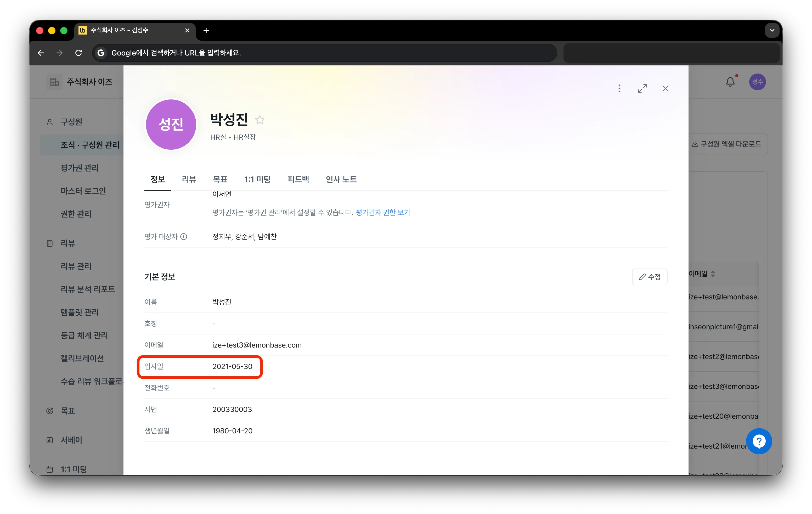Image resolution: width=812 pixels, height=514 pixels.
Task: Open 구성원 in the sidebar
Action: [71, 122]
